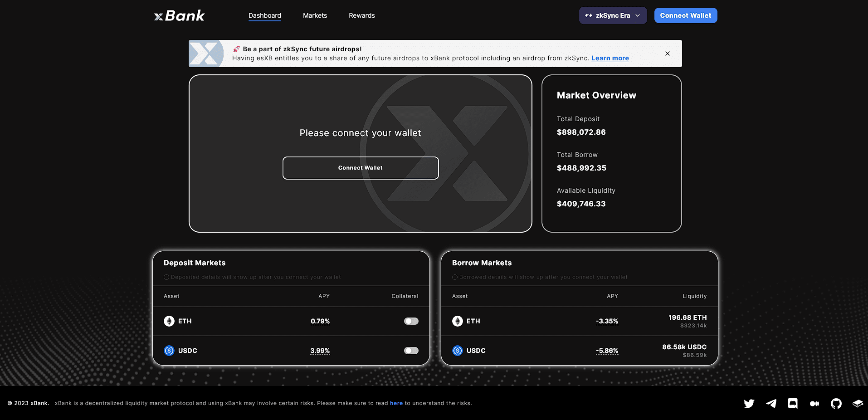Click the 196.68 ETH liquidity value

coord(688,317)
